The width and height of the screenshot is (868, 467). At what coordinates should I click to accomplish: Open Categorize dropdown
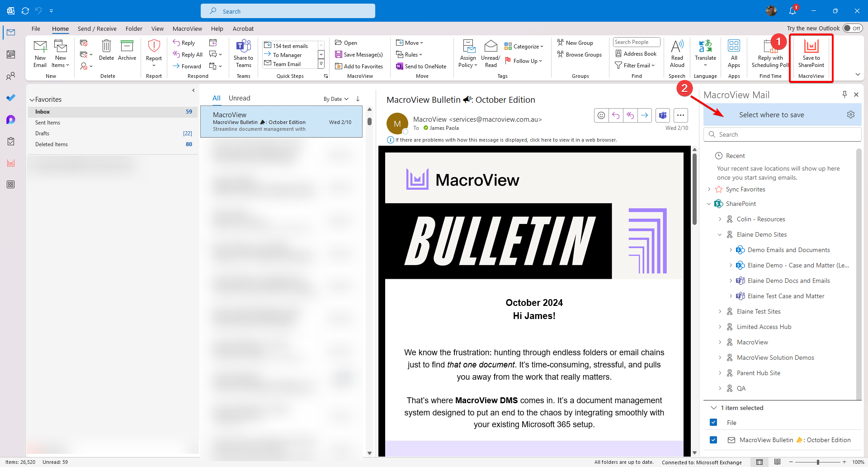coord(524,46)
